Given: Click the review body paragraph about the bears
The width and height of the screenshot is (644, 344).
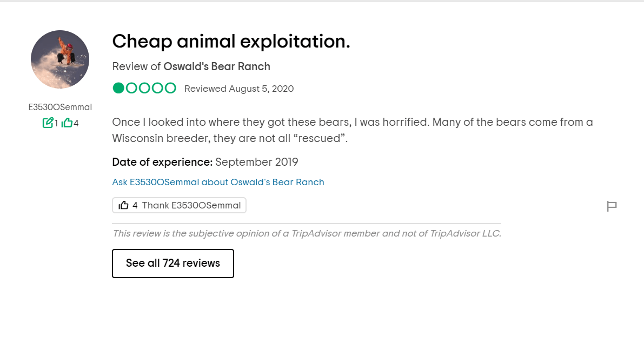Looking at the screenshot, I should [352, 130].
